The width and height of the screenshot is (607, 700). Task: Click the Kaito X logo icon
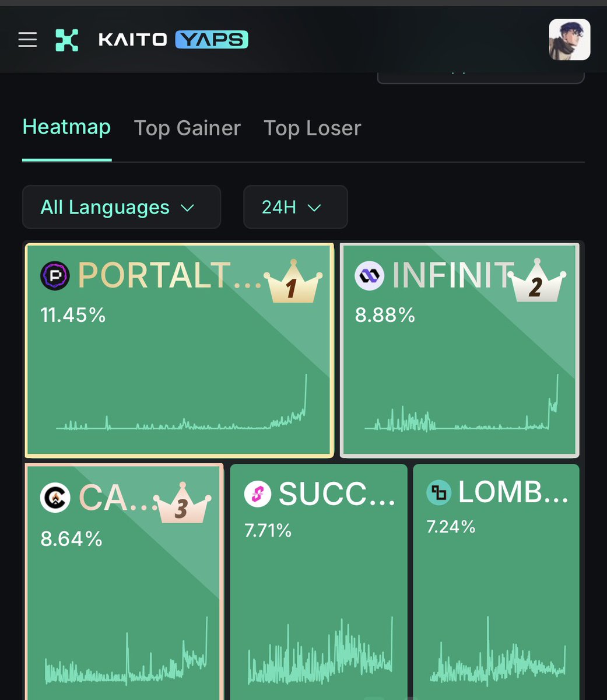tap(66, 40)
